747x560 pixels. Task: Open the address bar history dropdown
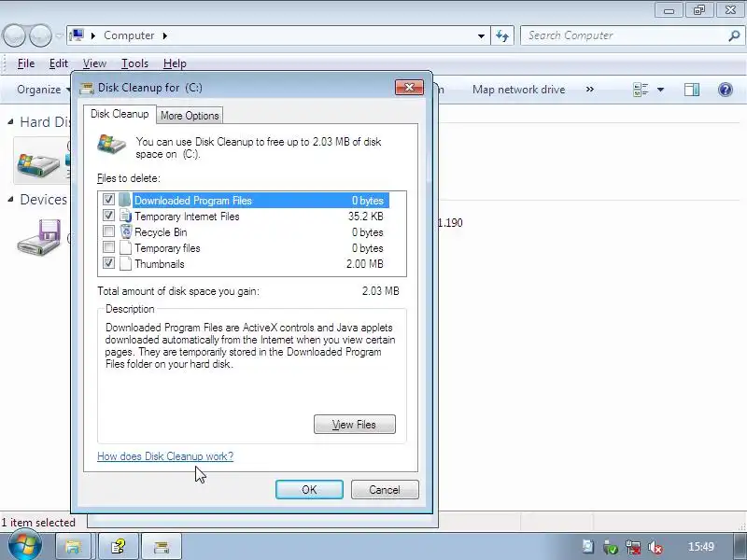(x=481, y=35)
